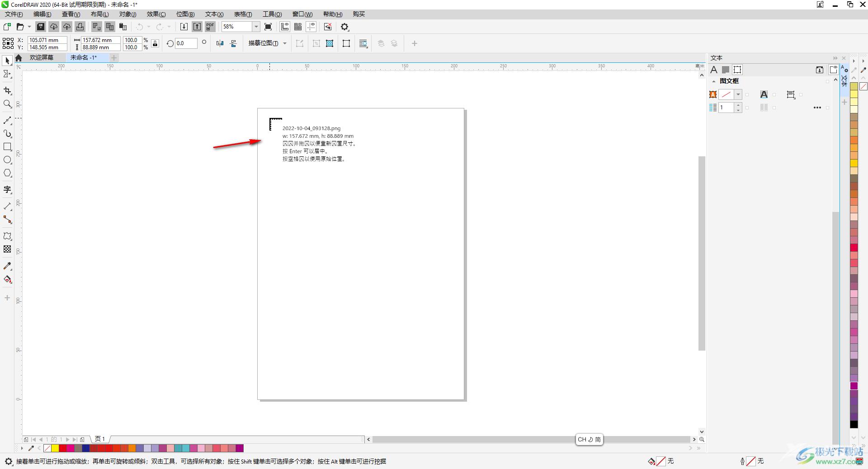This screenshot has height=469, width=868.
Task: Open the undo history dropdown arrow
Action: tap(149, 27)
